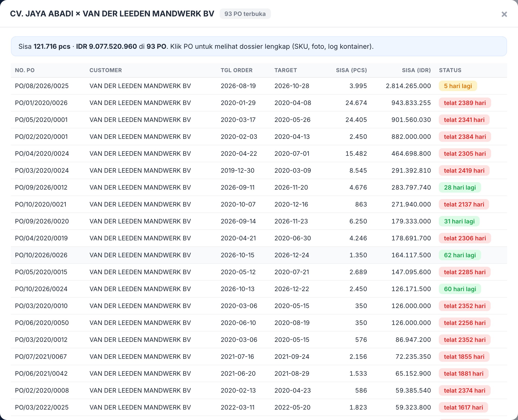Click the SISA (PCS) column header
The width and height of the screenshot is (518, 420).
[x=351, y=70]
